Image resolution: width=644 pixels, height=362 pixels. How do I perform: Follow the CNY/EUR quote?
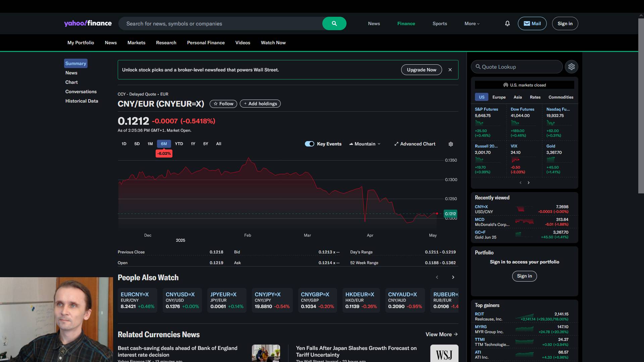click(x=223, y=104)
